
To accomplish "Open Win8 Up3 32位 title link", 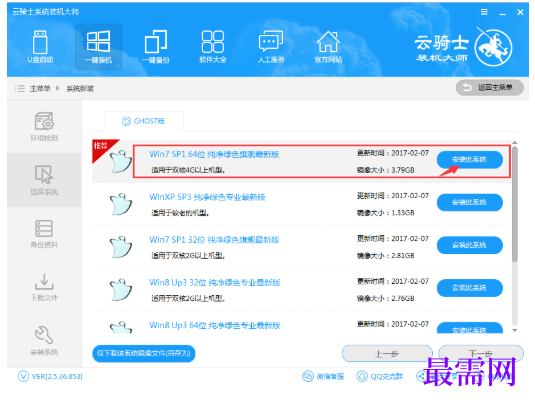I will 215,283.
